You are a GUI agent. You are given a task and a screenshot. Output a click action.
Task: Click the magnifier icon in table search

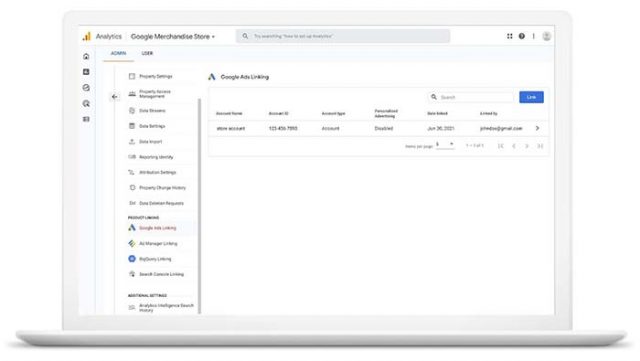434,97
